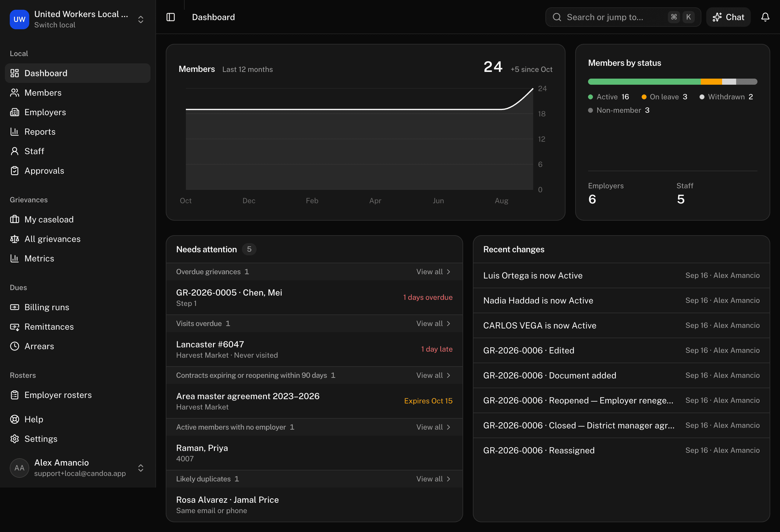Click Expires Oct 15 label
Screen dimensions: 780x532
(x=428, y=401)
